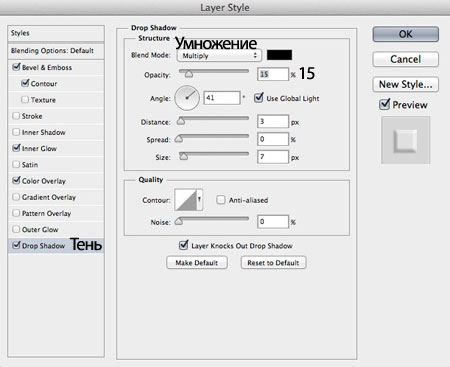Enable the Outer Glow checkbox
This screenshot has height=367, width=450.
(16, 229)
